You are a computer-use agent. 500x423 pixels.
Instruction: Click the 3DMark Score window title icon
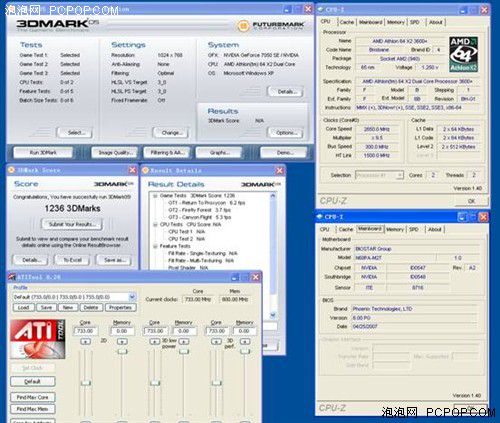(x=11, y=170)
